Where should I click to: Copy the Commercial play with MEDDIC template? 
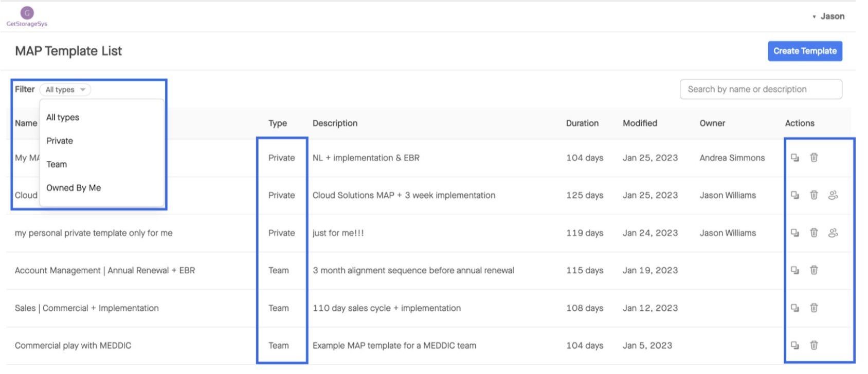795,345
